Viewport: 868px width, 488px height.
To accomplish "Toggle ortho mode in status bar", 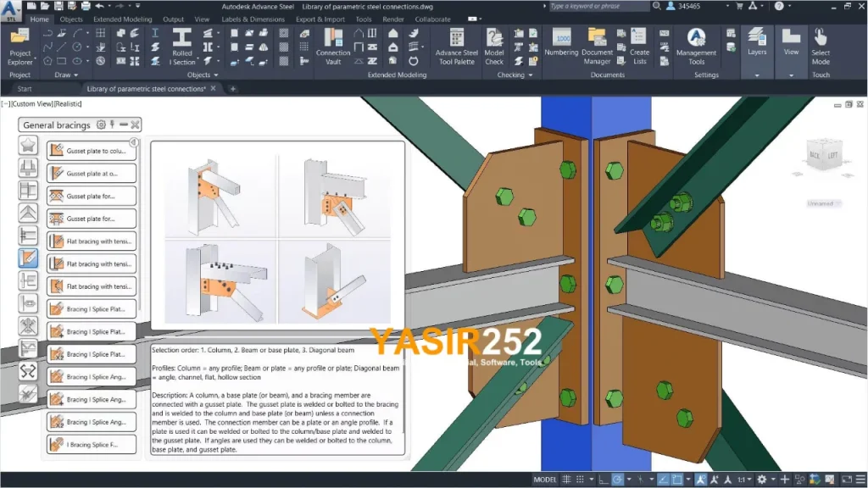I will click(604, 480).
